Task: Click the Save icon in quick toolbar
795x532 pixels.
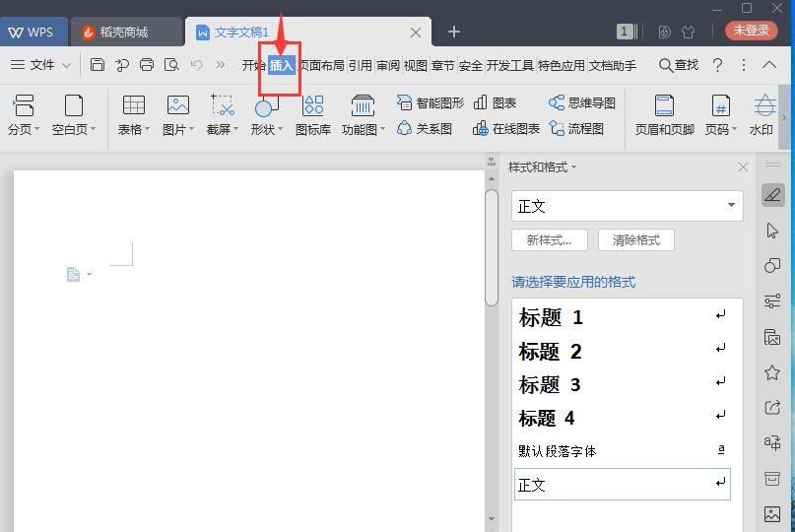Action: coord(98,65)
